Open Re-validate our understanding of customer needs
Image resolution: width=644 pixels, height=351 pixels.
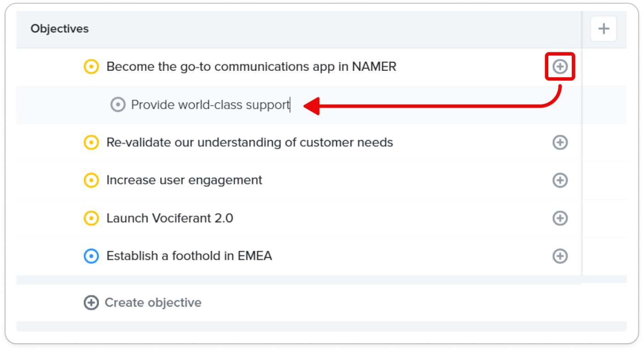click(x=250, y=142)
